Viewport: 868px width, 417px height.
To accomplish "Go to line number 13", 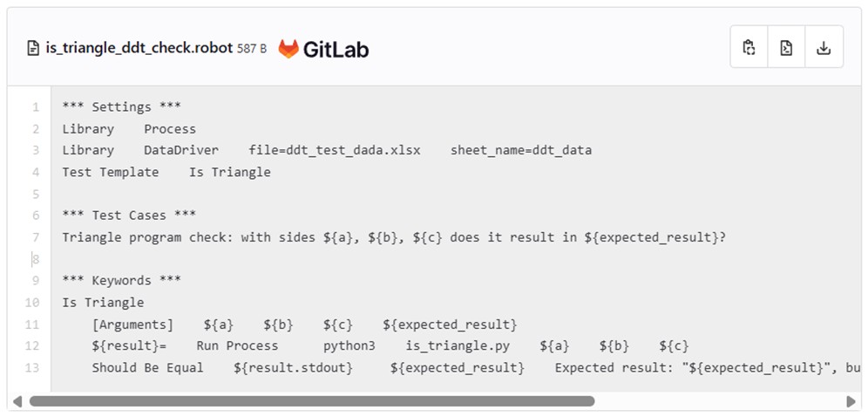I will 32,367.
